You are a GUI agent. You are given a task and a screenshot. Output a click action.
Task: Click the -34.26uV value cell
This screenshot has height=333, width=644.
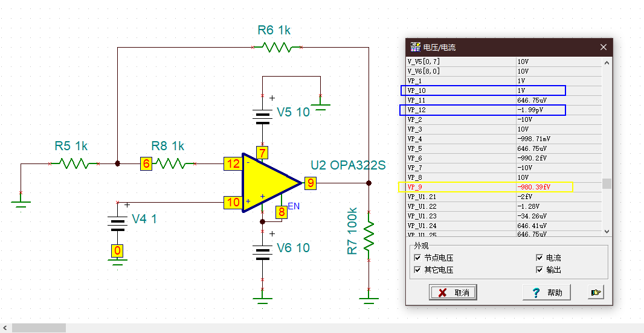pos(559,216)
